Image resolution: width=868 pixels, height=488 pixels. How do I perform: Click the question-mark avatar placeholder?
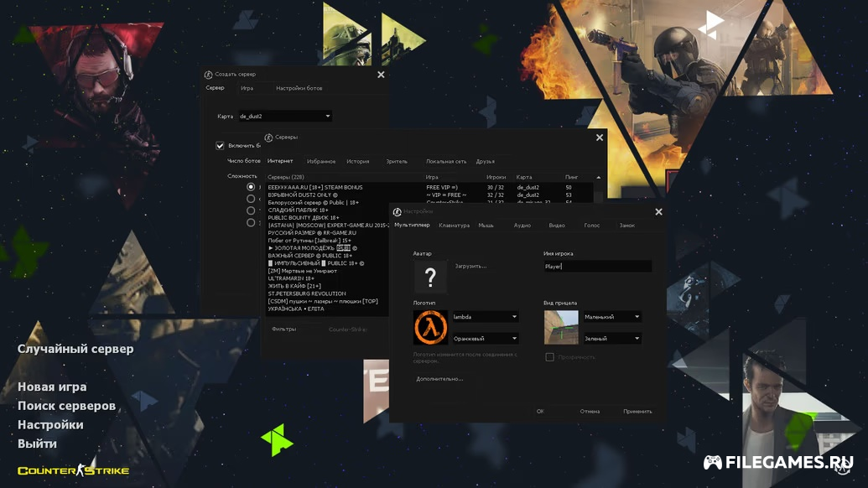click(430, 277)
